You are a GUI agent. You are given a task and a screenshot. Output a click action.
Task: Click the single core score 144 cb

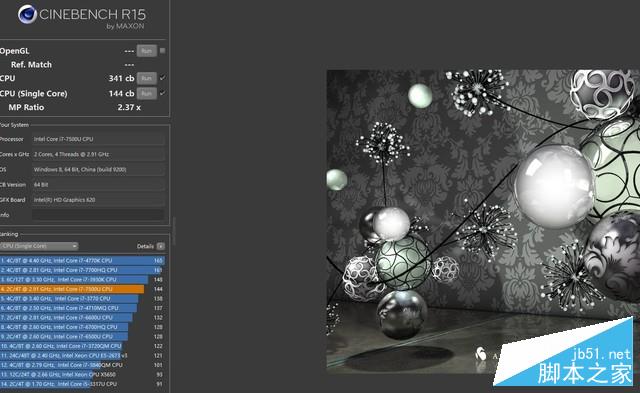121,93
